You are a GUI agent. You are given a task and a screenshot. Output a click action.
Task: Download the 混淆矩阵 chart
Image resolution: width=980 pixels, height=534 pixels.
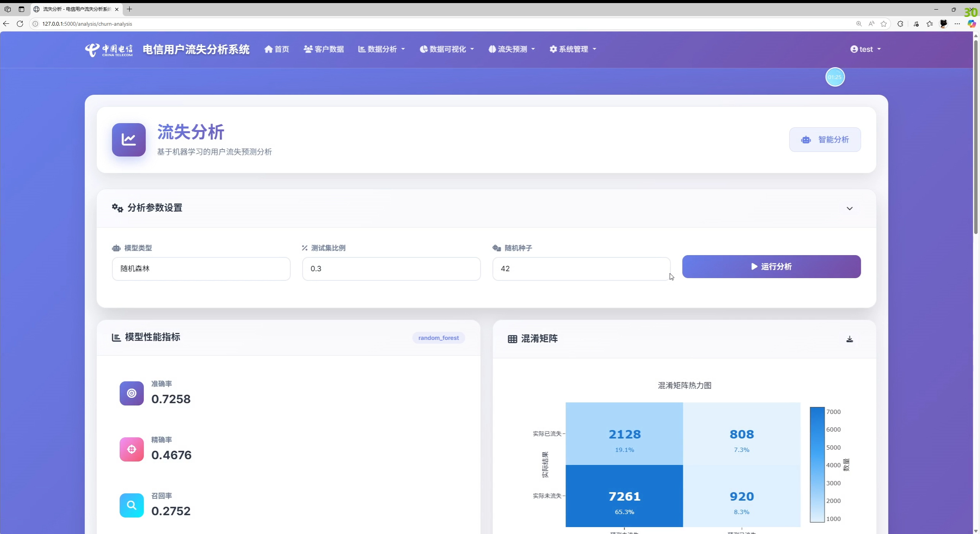point(850,339)
